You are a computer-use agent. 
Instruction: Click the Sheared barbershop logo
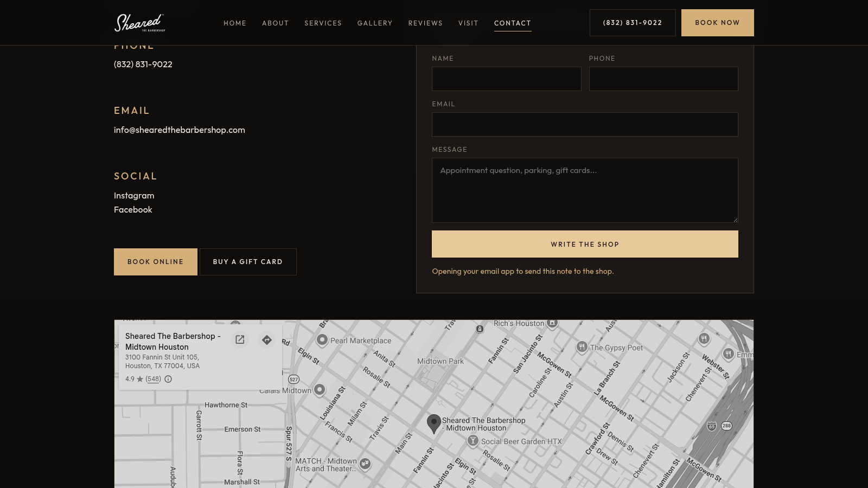(x=139, y=23)
